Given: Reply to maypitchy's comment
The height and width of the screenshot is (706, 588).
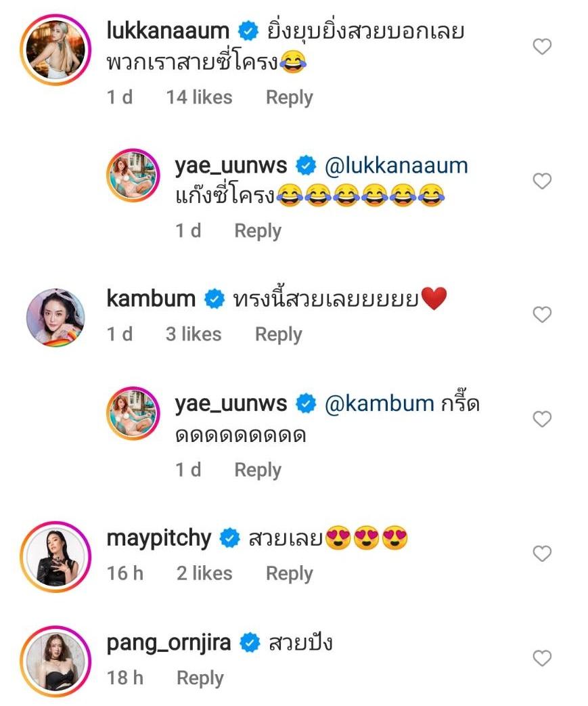Looking at the screenshot, I should click(289, 573).
